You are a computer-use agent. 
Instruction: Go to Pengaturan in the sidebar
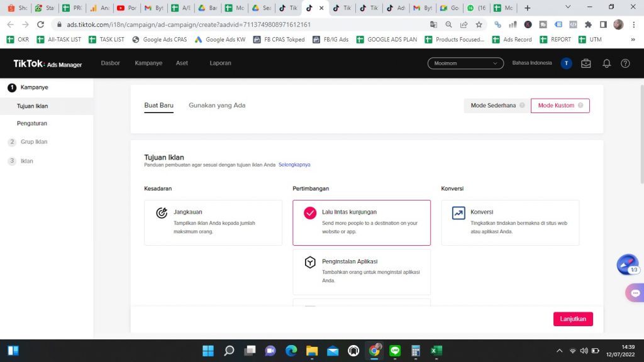tap(32, 123)
